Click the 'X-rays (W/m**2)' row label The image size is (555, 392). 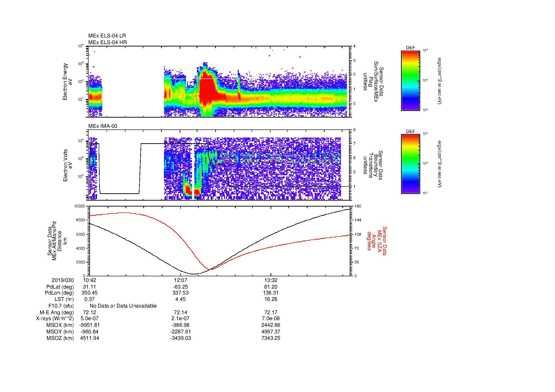pos(55,318)
